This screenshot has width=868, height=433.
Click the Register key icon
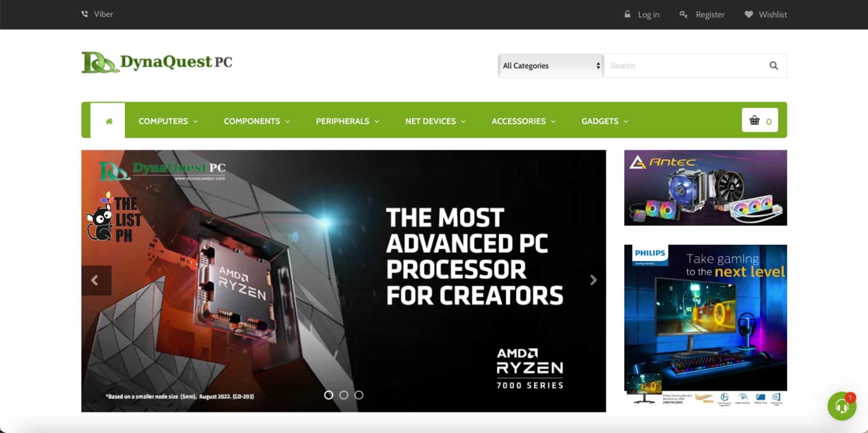pos(683,14)
